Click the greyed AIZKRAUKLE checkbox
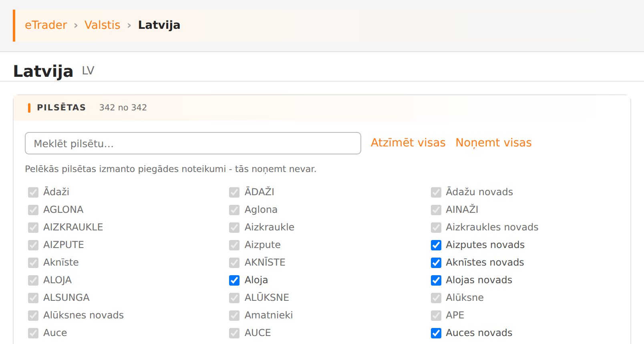 click(33, 228)
